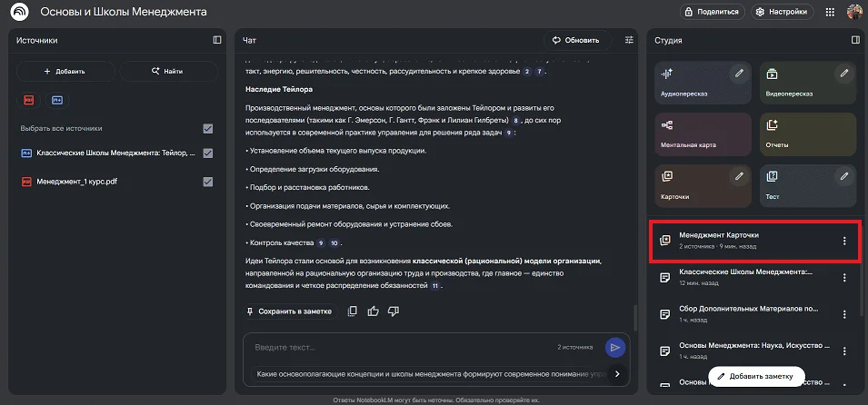Open options for Менеджмент Карточки
This screenshot has width=868, height=405.
(x=843, y=241)
